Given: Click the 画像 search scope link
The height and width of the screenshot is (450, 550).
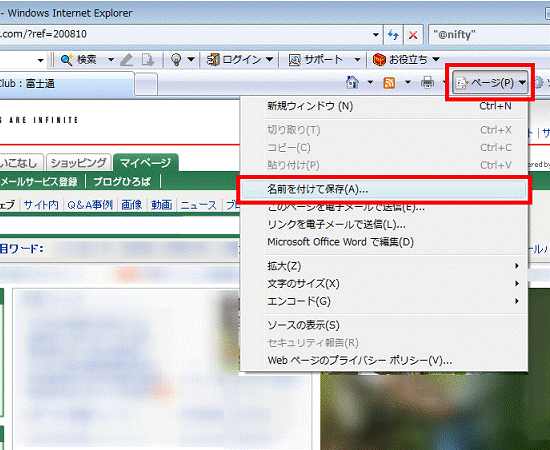Looking at the screenshot, I should 132,205.
